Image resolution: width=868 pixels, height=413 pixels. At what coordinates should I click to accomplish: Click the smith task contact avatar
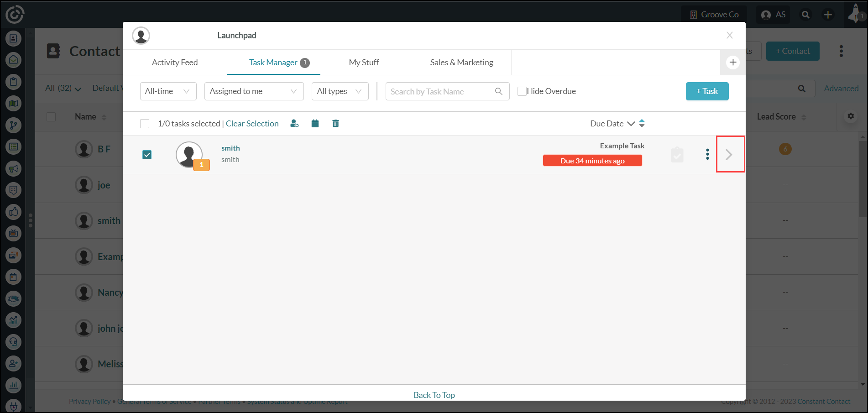pyautogui.click(x=189, y=155)
